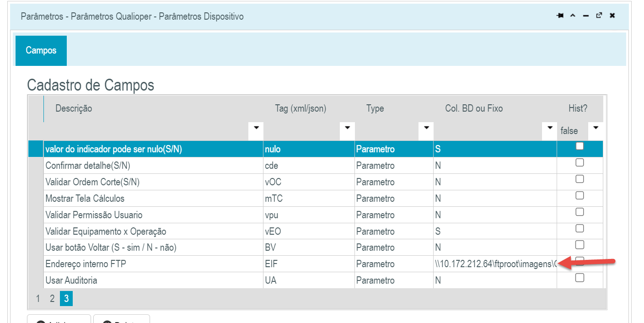Tick Hist checkbox for Mostrar Tela Cálculos
This screenshot has width=644, height=323.
[580, 196]
